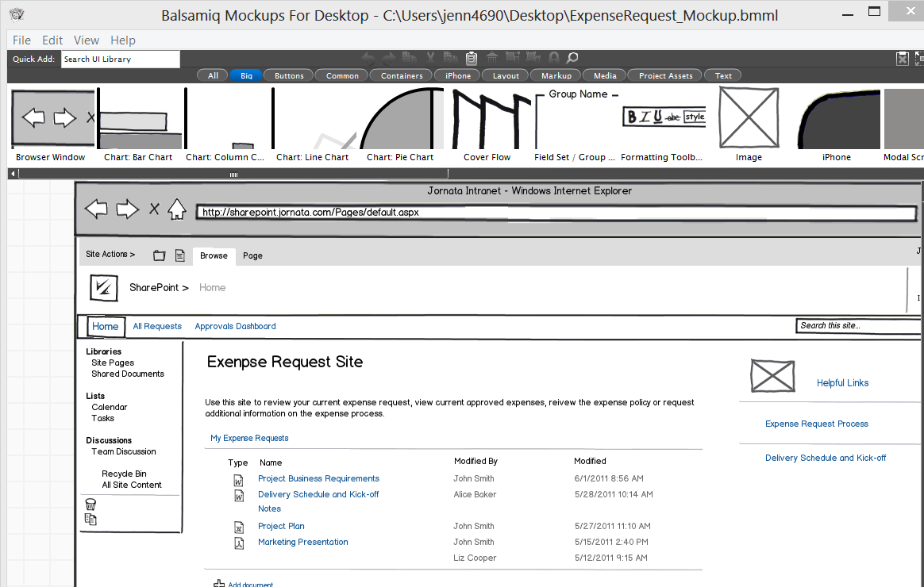924x587 pixels.
Task: Switch to the Page ribbon tab
Action: [x=252, y=255]
